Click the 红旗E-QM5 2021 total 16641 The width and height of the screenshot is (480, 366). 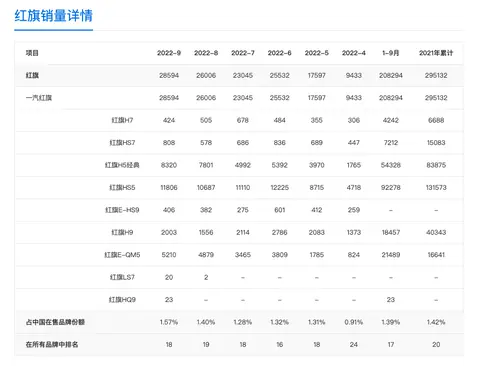coord(436,255)
